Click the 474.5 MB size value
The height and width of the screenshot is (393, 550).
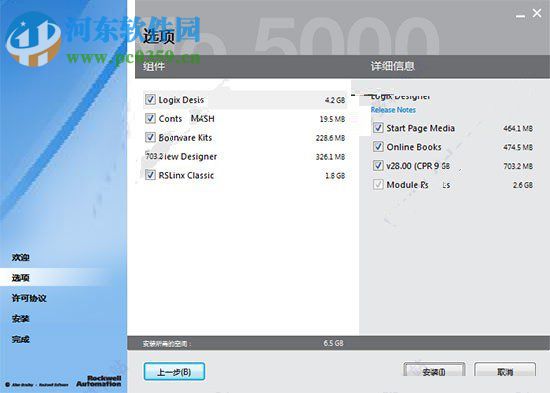518,147
